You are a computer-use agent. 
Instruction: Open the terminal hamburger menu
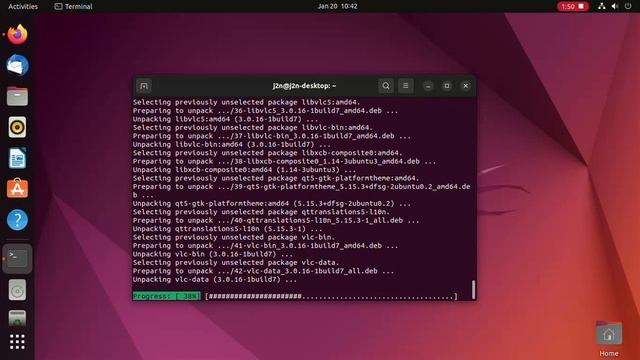[405, 86]
